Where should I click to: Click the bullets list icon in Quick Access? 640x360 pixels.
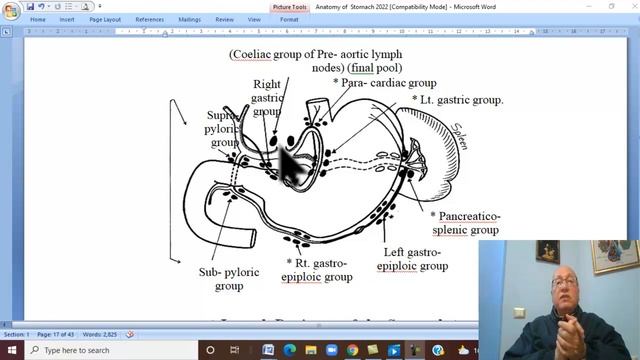pos(69,7)
